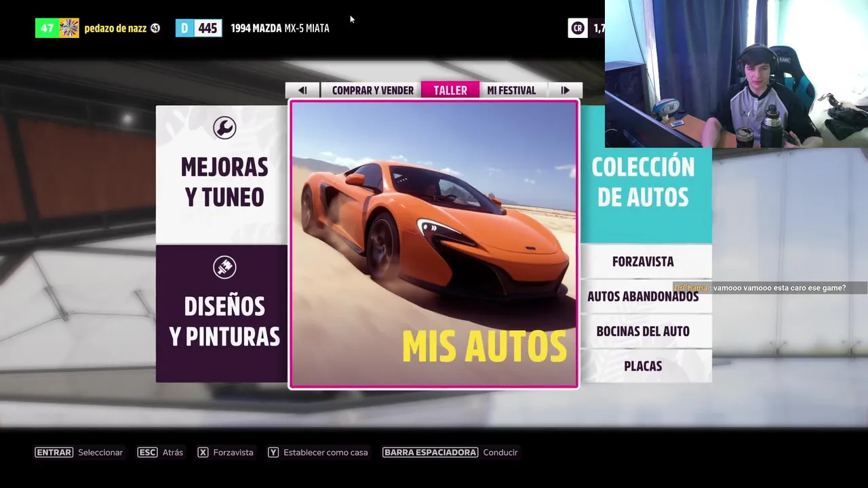Click the ESC Atrás hint
The width and height of the screenshot is (868, 488).
point(160,452)
